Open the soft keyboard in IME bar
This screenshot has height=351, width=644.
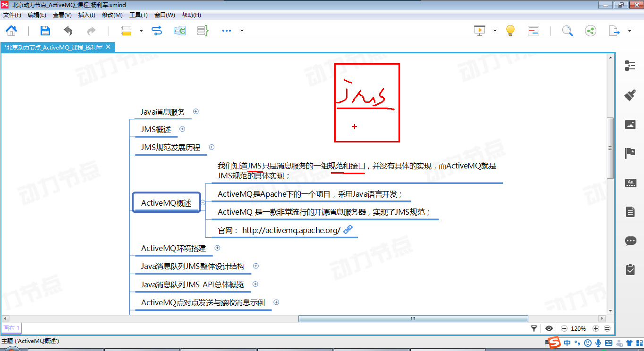click(609, 343)
